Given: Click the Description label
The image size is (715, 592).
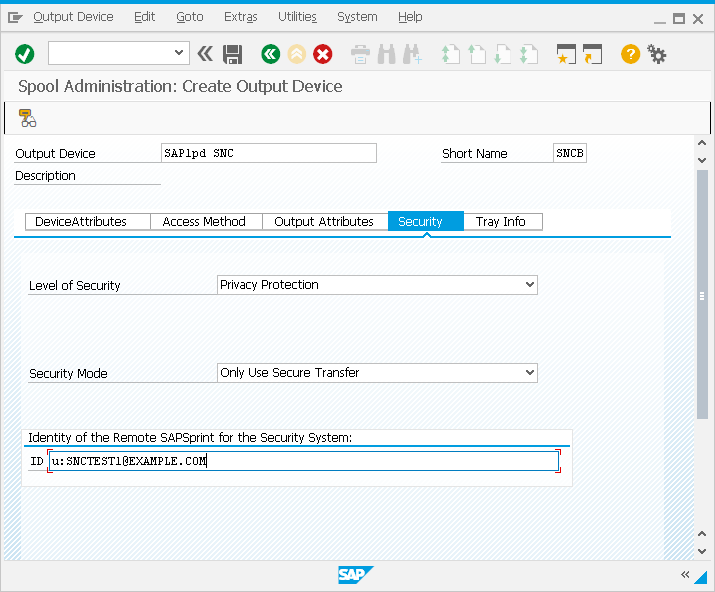Looking at the screenshot, I should (x=45, y=176).
